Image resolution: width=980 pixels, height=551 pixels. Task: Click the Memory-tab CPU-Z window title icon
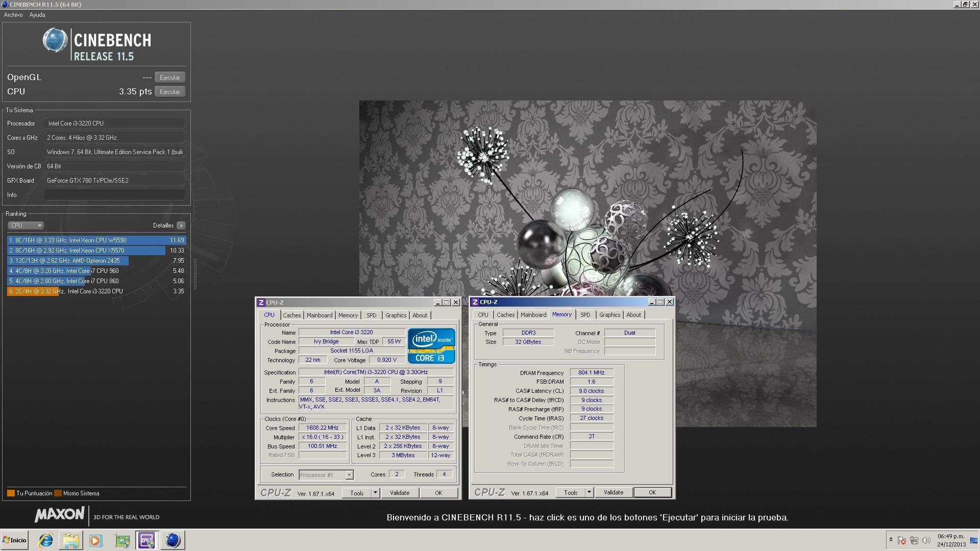(475, 302)
